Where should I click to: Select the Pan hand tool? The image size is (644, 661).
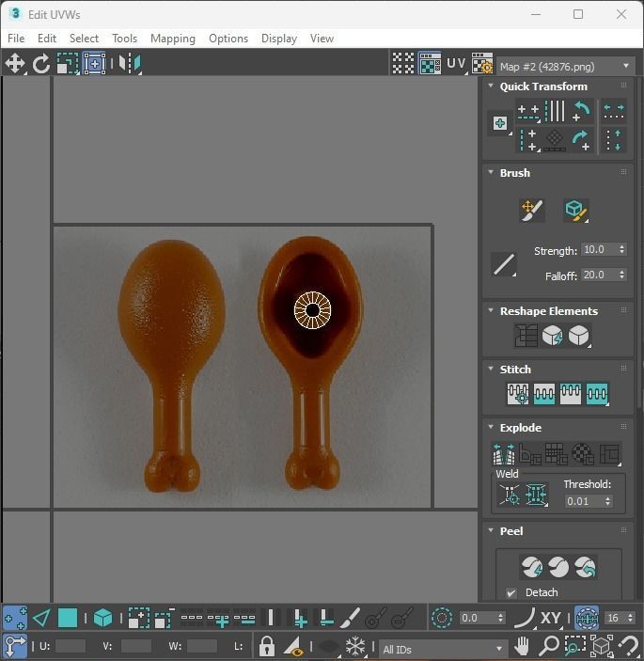[x=522, y=646]
